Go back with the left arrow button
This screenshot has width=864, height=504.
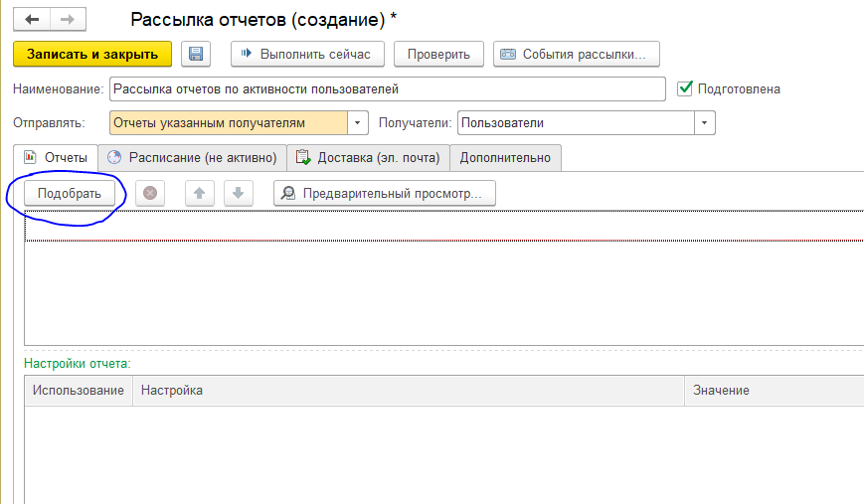click(32, 19)
